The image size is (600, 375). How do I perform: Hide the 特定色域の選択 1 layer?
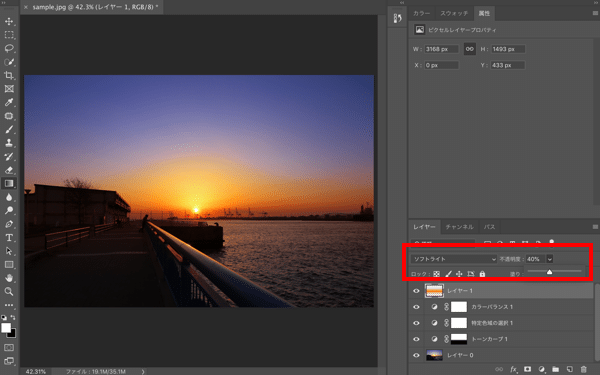416,323
